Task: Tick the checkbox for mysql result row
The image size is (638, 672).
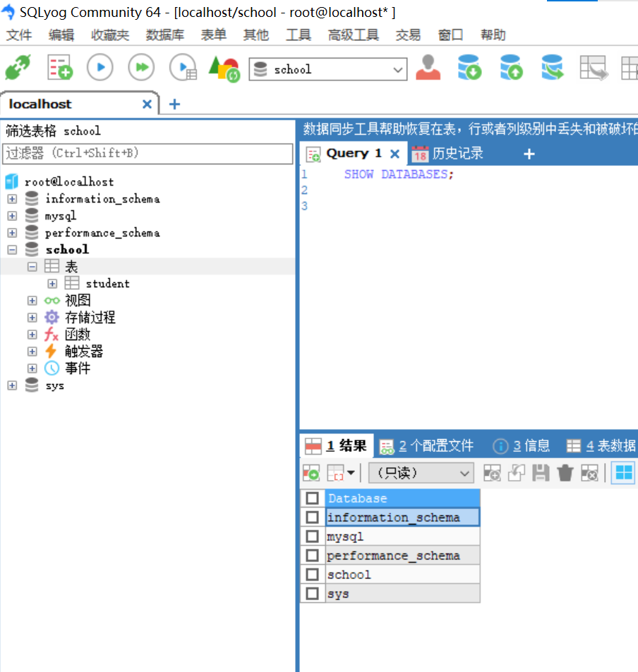Action: (x=313, y=536)
